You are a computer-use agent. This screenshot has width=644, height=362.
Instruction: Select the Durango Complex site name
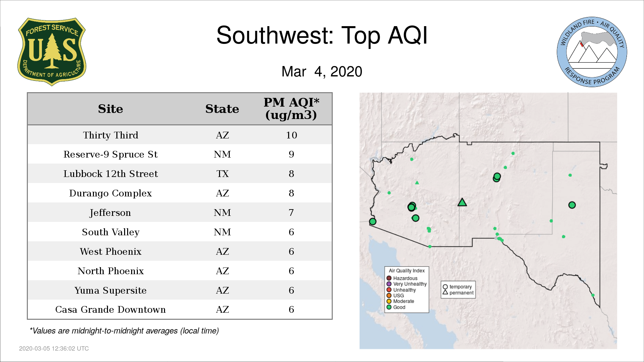110,193
